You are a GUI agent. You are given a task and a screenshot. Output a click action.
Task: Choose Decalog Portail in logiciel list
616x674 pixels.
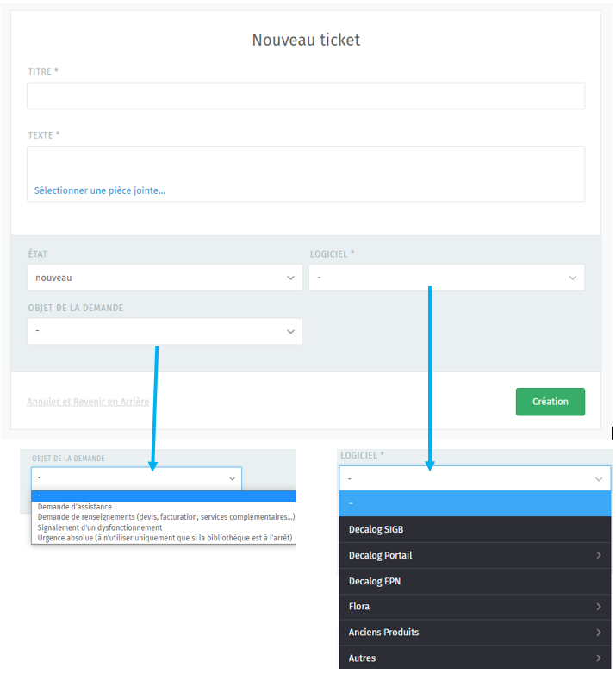475,555
